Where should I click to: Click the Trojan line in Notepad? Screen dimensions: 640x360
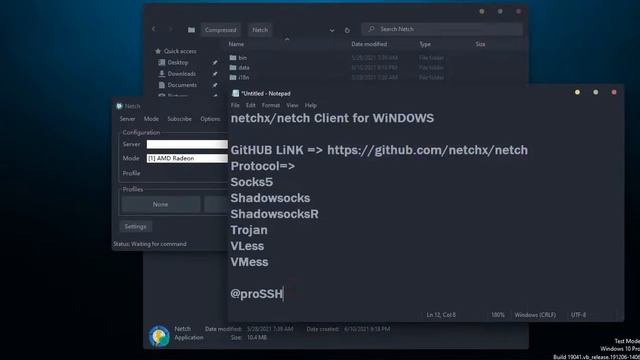[249, 230]
